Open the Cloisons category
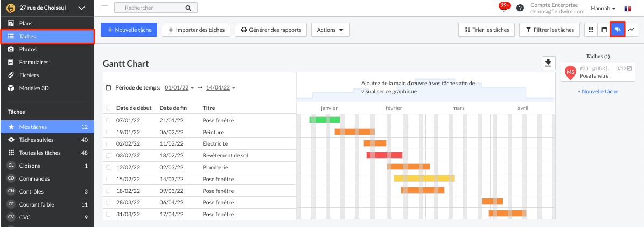The height and width of the screenshot is (227, 644). coord(47,166)
